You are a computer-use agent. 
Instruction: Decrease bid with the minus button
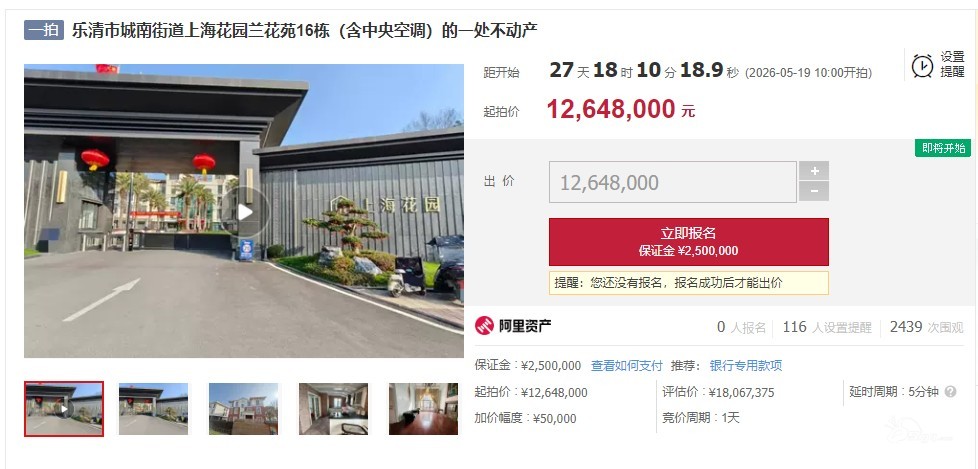[813, 191]
